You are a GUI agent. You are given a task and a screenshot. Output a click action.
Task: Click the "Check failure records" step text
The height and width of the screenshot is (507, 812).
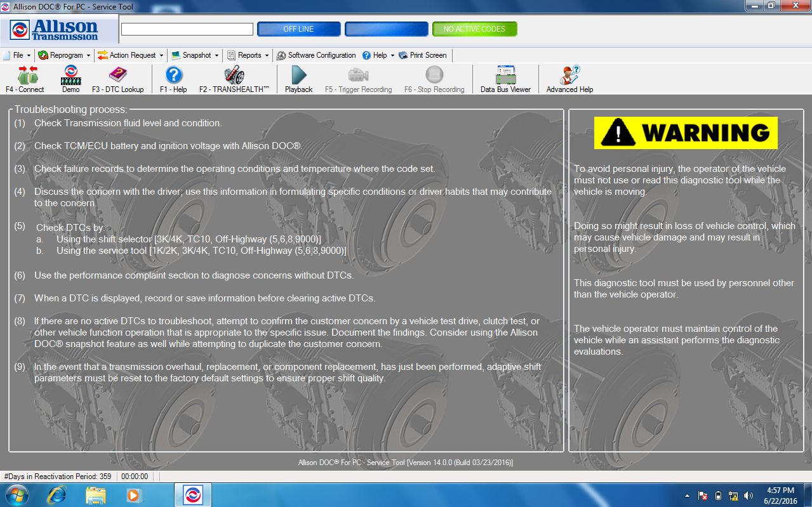pos(234,169)
